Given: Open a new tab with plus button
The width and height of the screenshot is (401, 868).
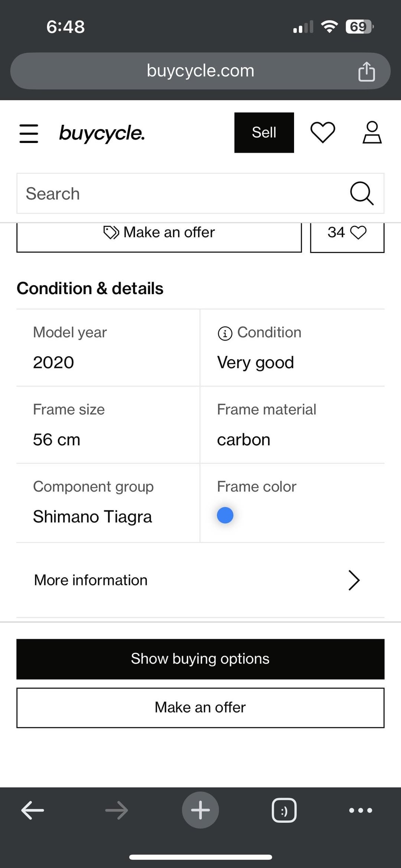Looking at the screenshot, I should click(x=200, y=810).
